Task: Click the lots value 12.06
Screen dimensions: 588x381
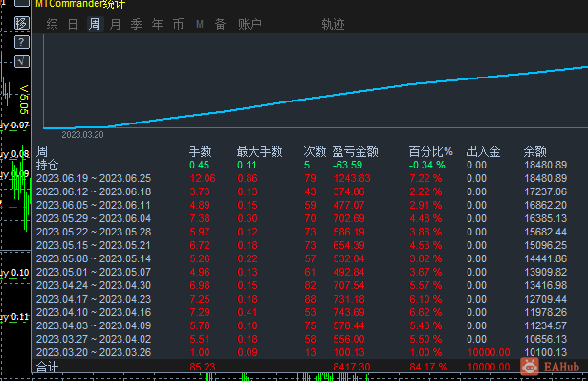Action: point(203,178)
